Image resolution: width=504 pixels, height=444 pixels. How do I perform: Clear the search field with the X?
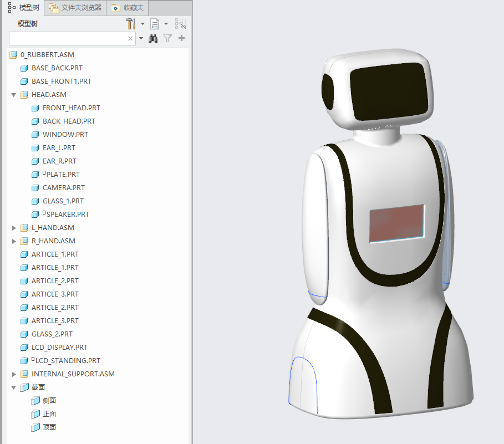pos(130,39)
